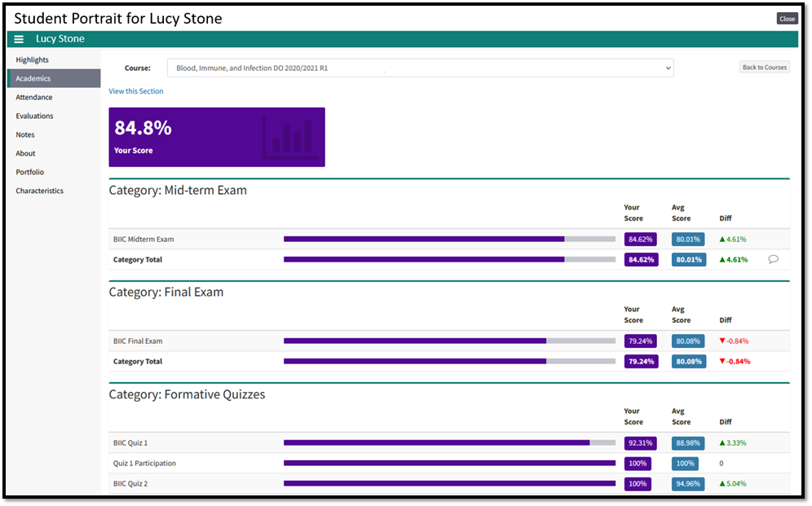Click the bar chart icon in score card
Screen dimensions: 812x506
(x=288, y=137)
